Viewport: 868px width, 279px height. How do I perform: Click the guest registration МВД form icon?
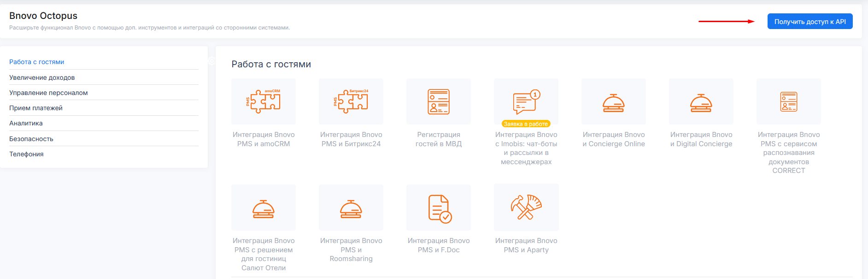coord(439,101)
